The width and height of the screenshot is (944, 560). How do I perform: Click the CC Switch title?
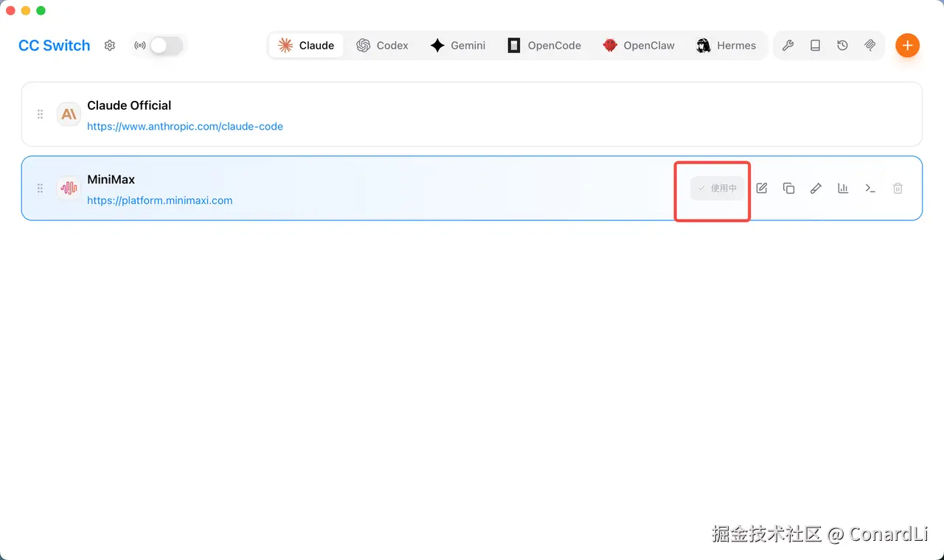(55, 46)
